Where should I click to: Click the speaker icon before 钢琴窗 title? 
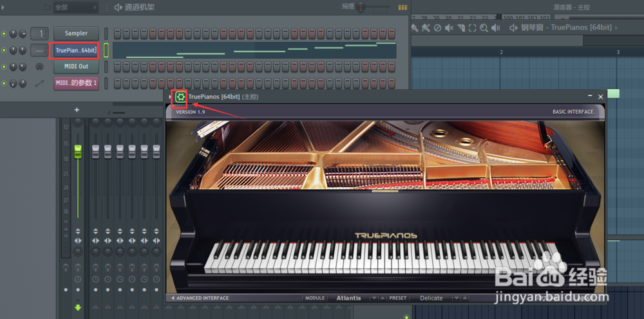click(x=513, y=28)
